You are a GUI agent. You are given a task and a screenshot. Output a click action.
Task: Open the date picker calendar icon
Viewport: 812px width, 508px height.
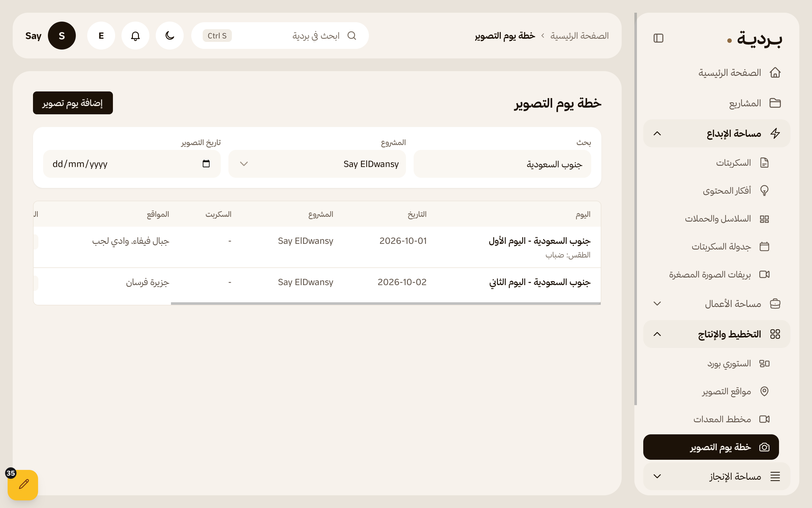[206, 164]
